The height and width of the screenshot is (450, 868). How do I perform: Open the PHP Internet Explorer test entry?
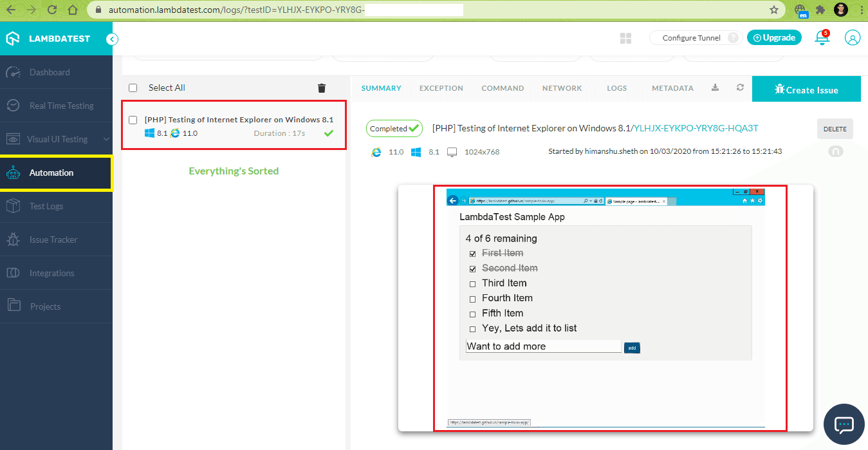[234, 125]
